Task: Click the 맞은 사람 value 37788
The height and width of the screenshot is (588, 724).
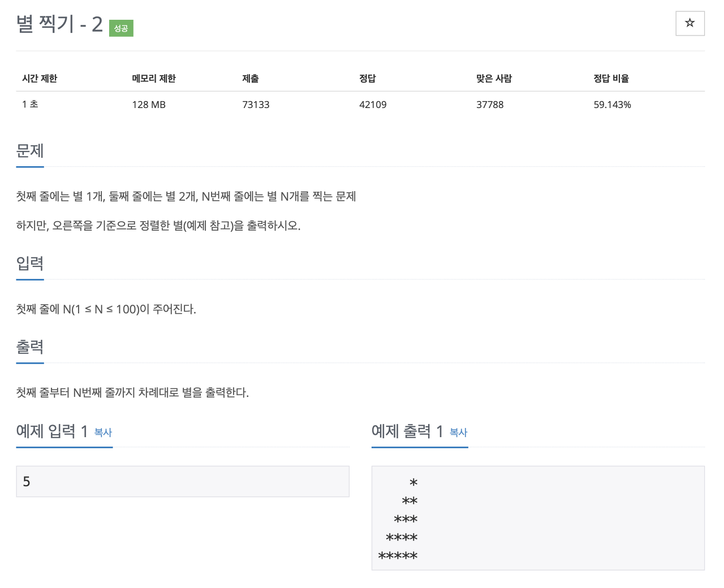Action: 490,104
